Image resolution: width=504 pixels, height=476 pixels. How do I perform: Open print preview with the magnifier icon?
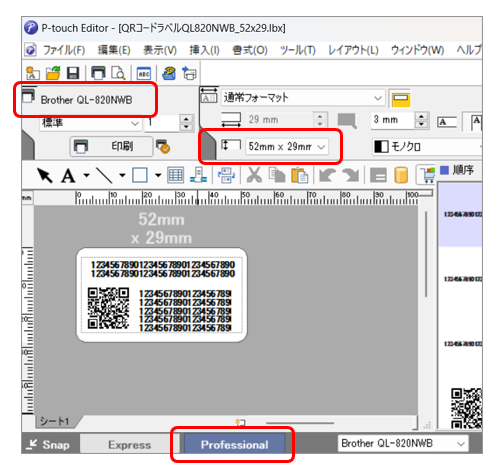[118, 73]
